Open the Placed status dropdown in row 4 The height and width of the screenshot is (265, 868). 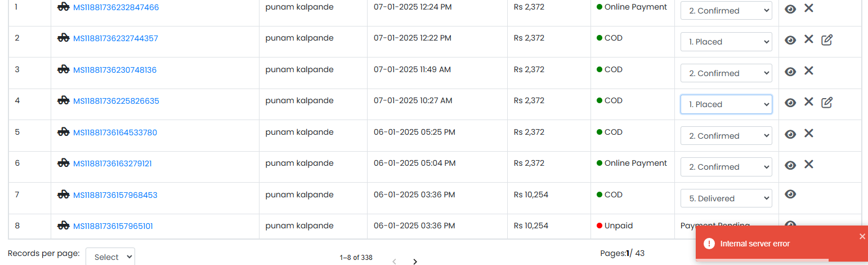click(726, 104)
